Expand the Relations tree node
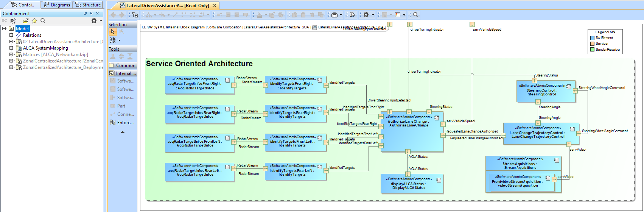 click(11, 35)
